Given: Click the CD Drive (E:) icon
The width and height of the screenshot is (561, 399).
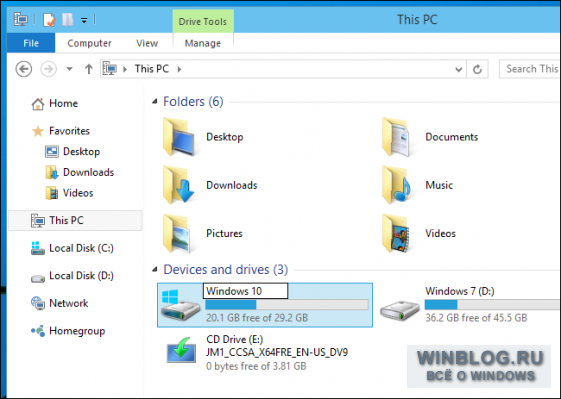Looking at the screenshot, I should click(181, 350).
